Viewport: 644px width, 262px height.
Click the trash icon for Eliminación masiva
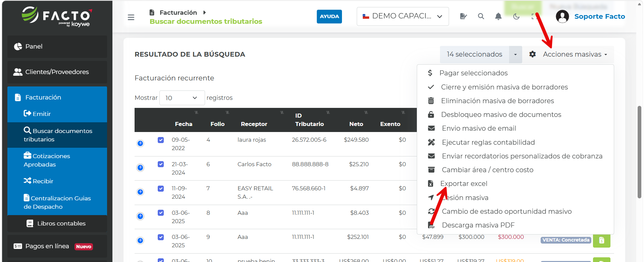431,101
